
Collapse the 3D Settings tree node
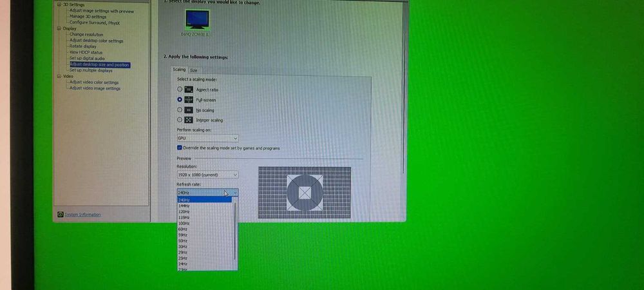coord(59,5)
